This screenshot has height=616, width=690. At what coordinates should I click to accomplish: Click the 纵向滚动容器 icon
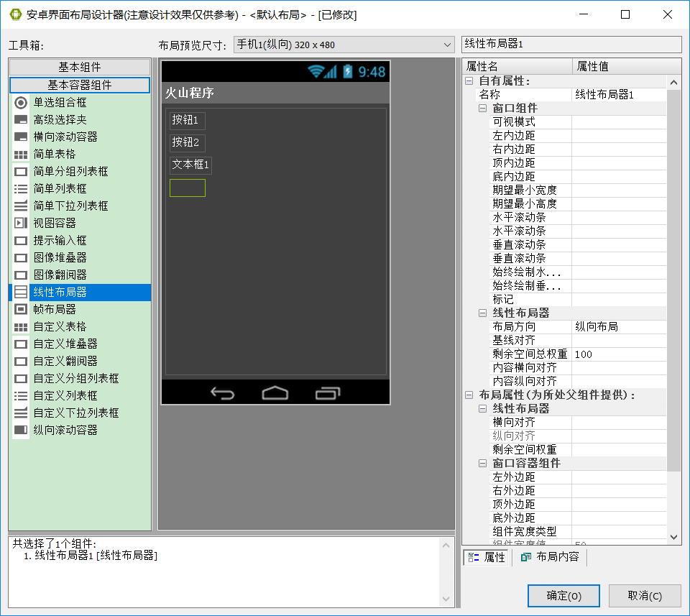coord(21,430)
